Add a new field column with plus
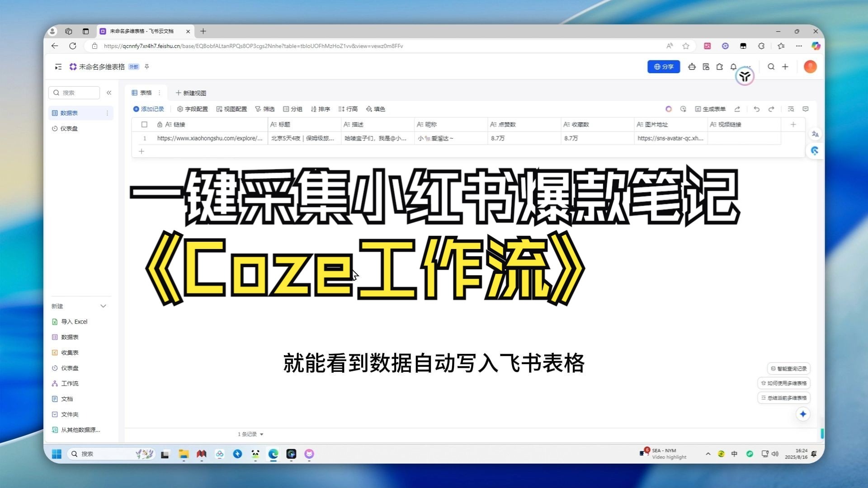 point(793,124)
